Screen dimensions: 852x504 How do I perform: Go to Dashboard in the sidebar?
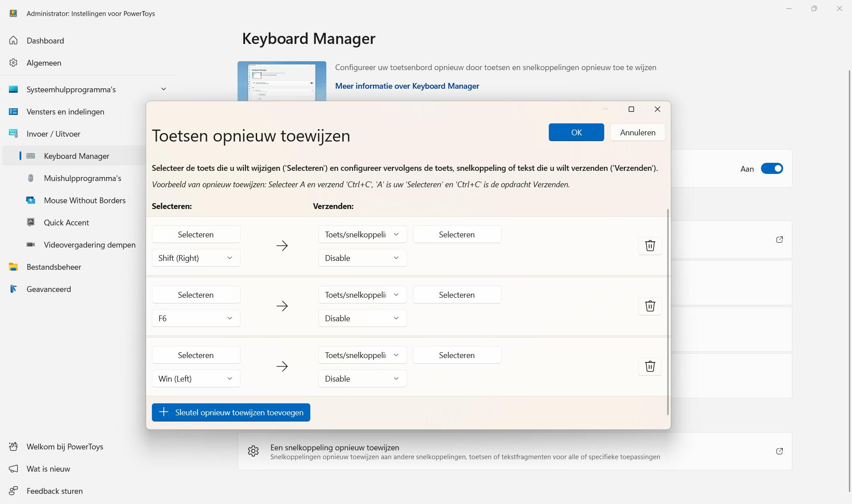coord(45,41)
